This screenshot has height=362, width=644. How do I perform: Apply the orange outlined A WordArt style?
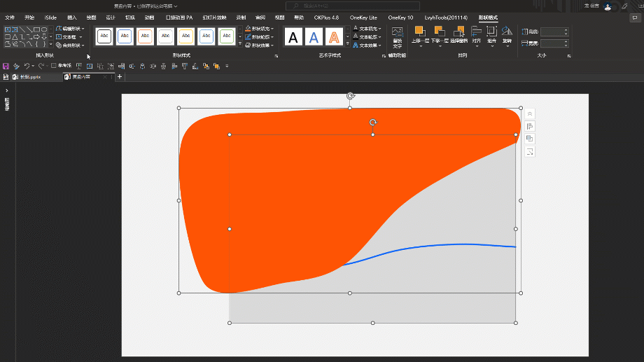[x=335, y=37]
